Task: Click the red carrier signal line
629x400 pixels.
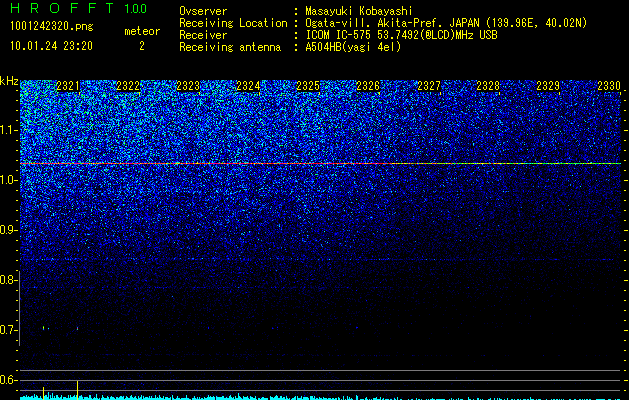Action: pyautogui.click(x=320, y=163)
